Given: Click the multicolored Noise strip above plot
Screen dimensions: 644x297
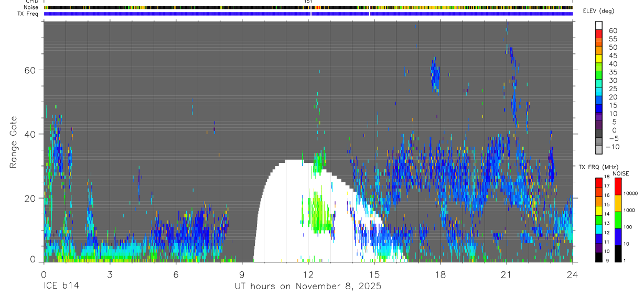Looking at the screenshot, I should coord(308,7).
